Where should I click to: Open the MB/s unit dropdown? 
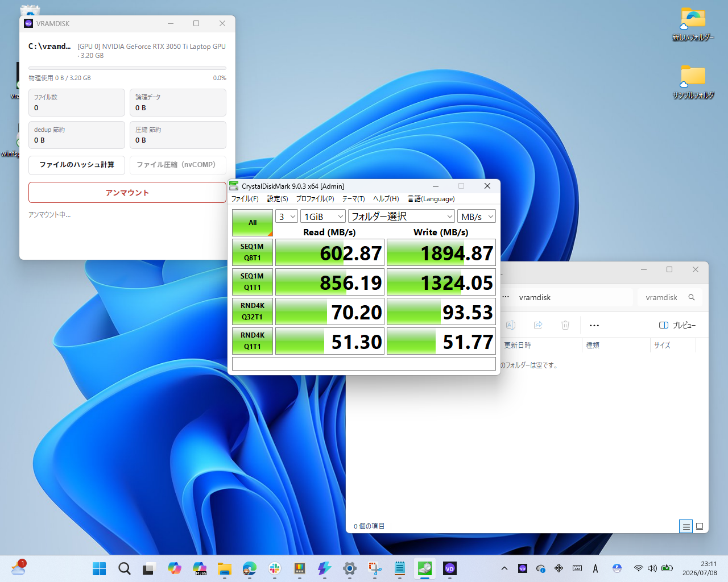(x=477, y=217)
